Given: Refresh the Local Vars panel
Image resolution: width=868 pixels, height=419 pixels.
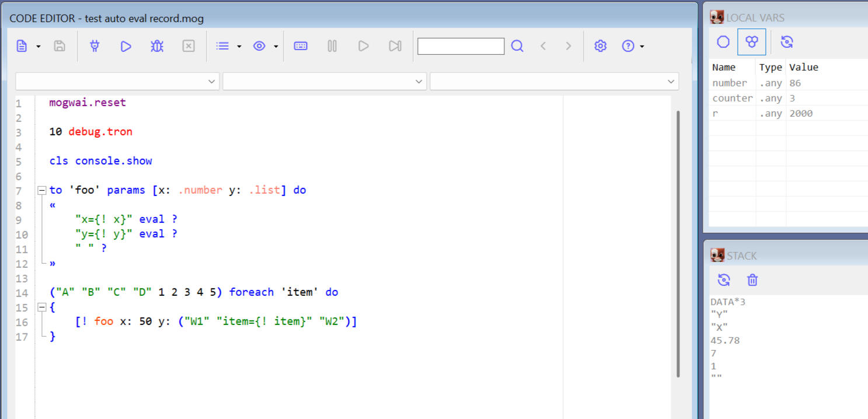Looking at the screenshot, I should 787,42.
